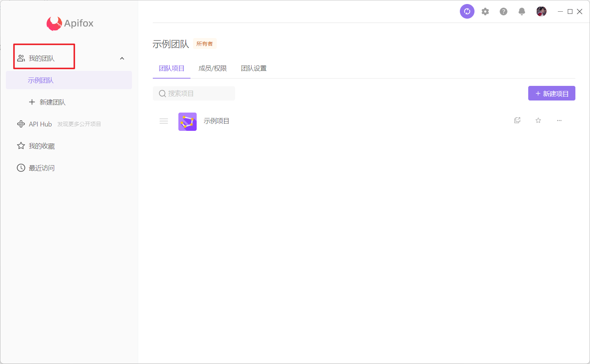Open 最近访问 recent visits

click(41, 168)
